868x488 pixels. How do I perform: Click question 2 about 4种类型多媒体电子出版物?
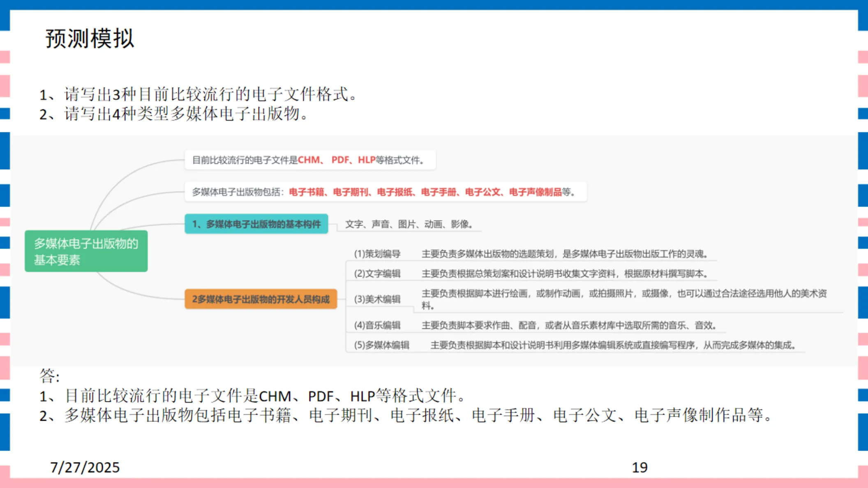[x=174, y=113]
